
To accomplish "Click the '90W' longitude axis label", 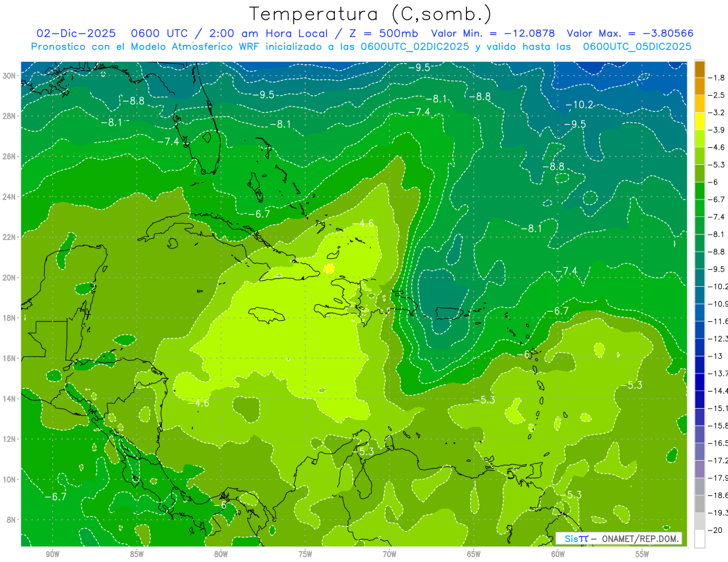I will click(53, 554).
